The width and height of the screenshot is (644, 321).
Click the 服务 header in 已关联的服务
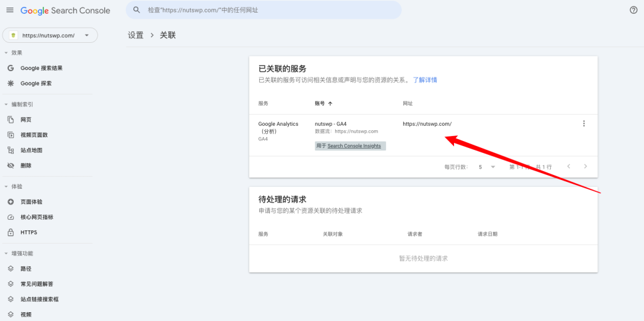(x=264, y=104)
